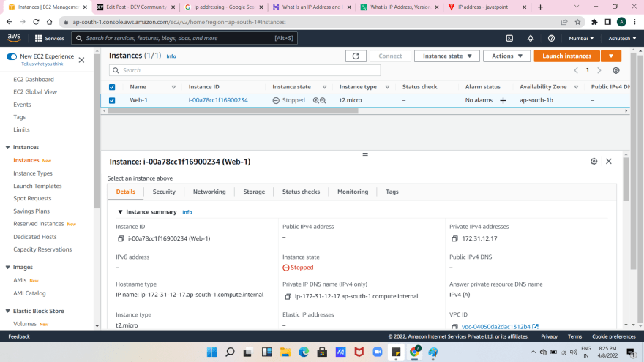The width and height of the screenshot is (644, 362).
Task: Open instances table preferences gear
Action: [x=615, y=70]
